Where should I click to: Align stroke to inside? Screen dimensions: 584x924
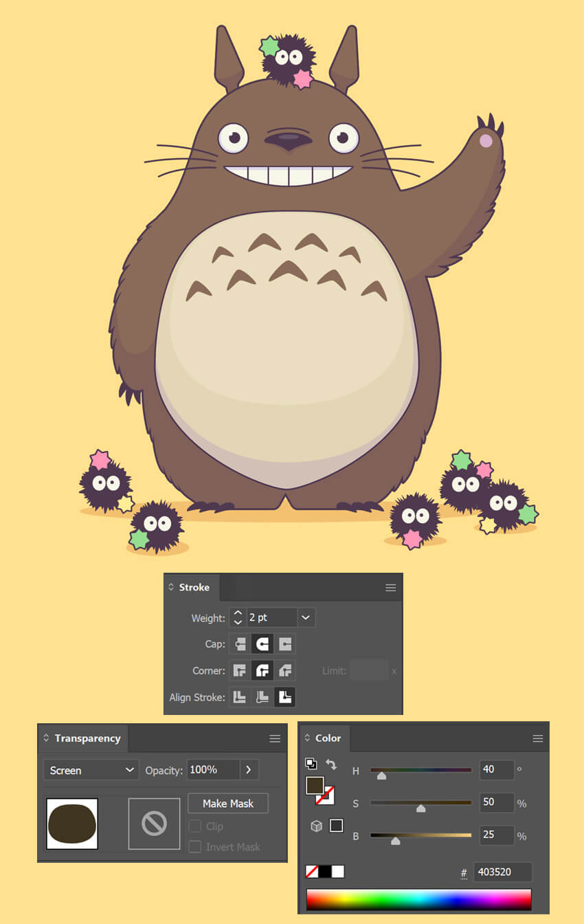click(x=262, y=697)
